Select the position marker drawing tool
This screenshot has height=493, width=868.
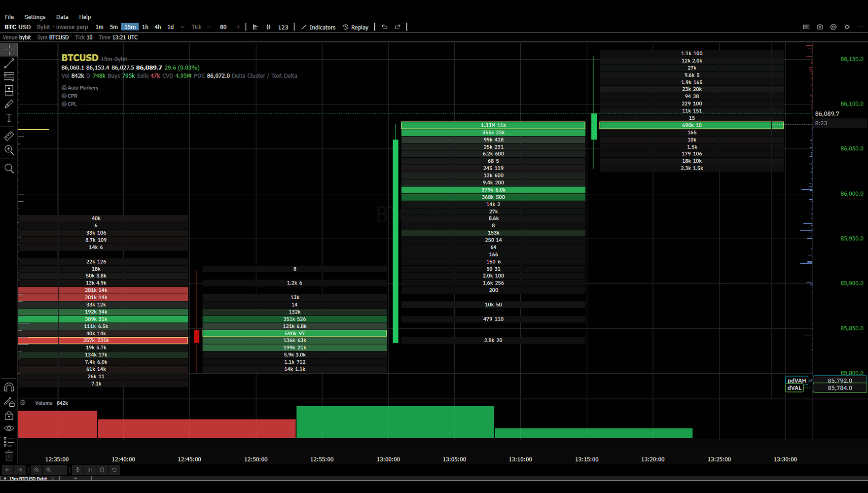[9, 90]
